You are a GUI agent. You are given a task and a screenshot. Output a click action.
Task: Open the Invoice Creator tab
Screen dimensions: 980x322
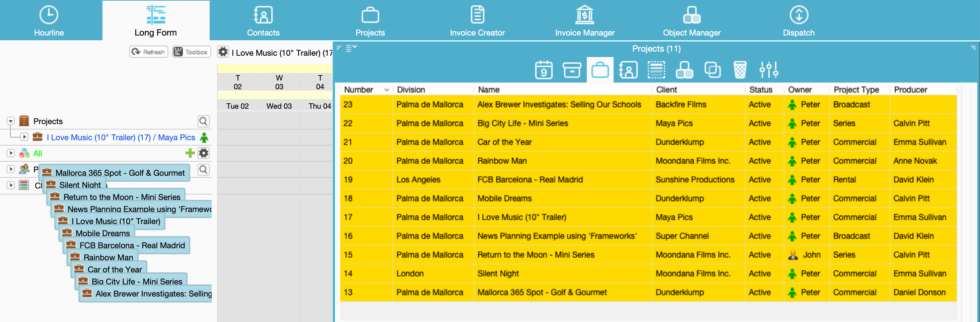pos(477,20)
